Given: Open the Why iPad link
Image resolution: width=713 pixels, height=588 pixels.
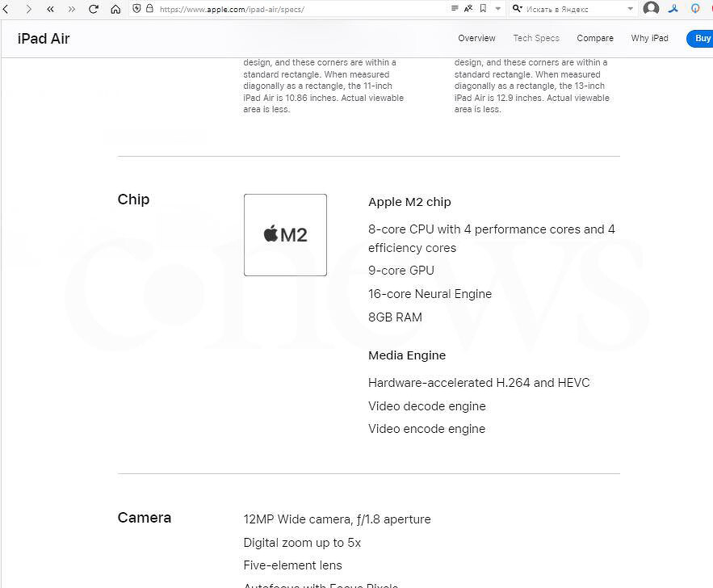Looking at the screenshot, I should [649, 38].
